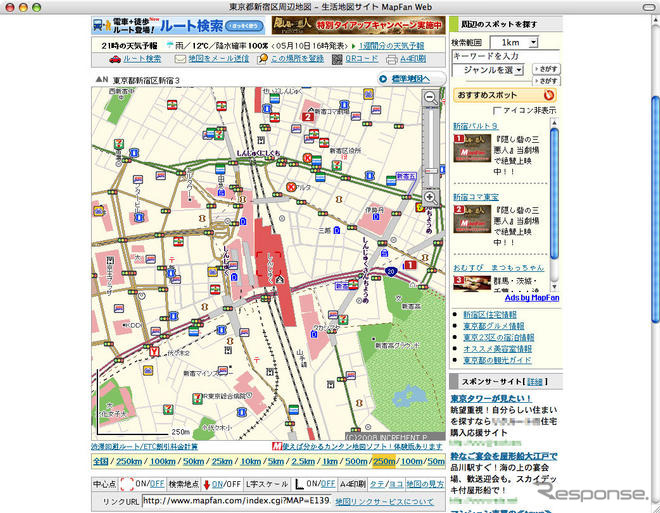This screenshot has height=513, width=660.
Task: Turn 中心点 OFF
Action: (x=157, y=484)
